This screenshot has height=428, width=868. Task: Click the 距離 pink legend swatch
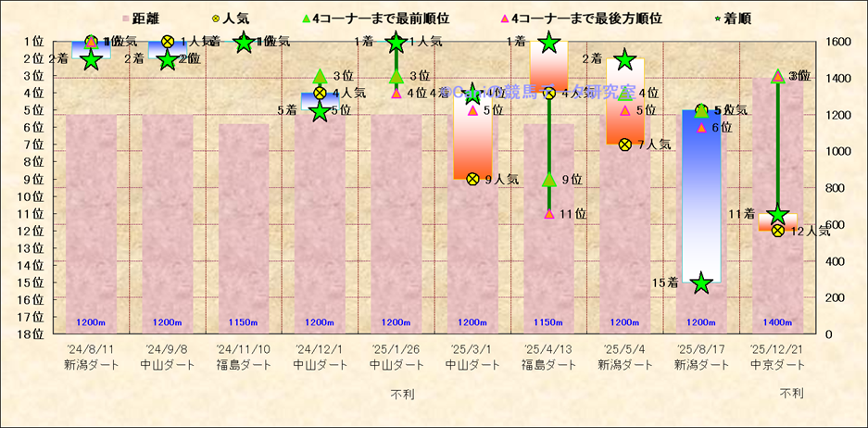[127, 18]
